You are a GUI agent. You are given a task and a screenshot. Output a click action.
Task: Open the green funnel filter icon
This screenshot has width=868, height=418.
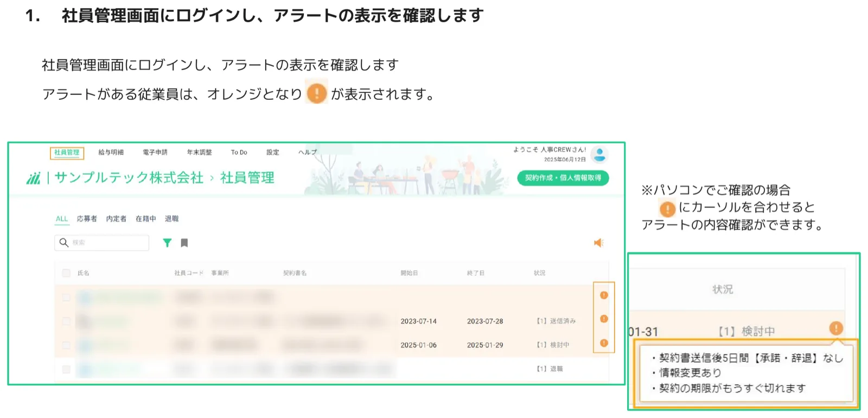tap(167, 243)
